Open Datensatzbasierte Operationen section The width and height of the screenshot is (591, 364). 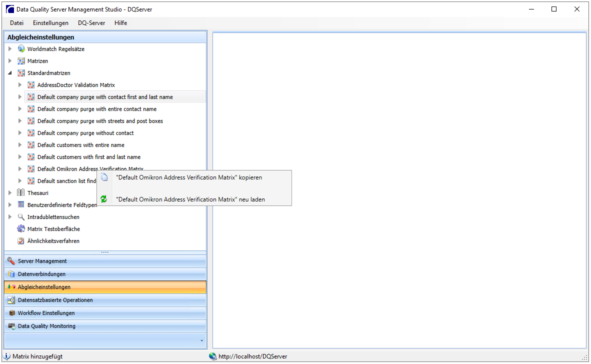tap(105, 300)
